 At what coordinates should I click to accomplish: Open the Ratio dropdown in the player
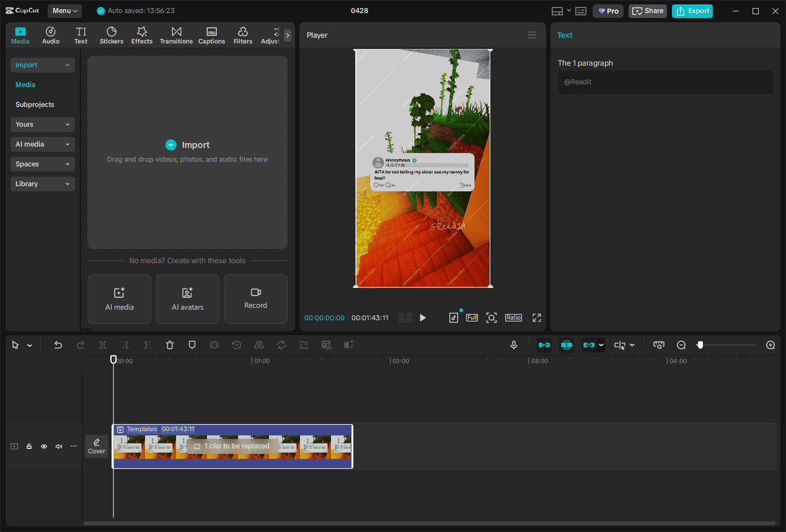click(513, 317)
